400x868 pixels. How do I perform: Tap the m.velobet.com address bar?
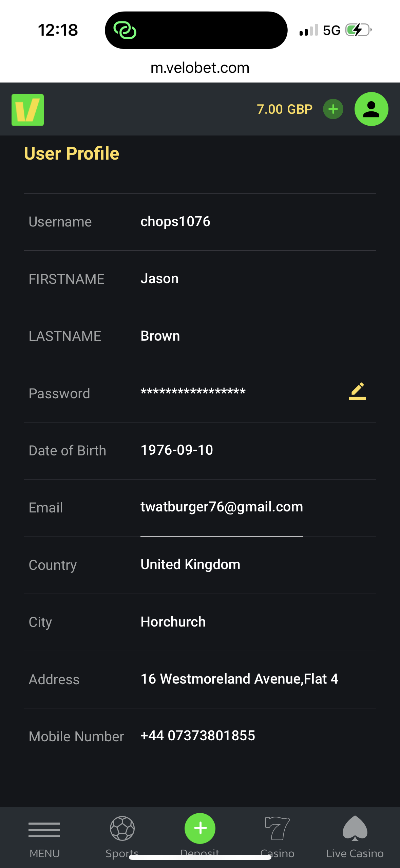tap(200, 68)
